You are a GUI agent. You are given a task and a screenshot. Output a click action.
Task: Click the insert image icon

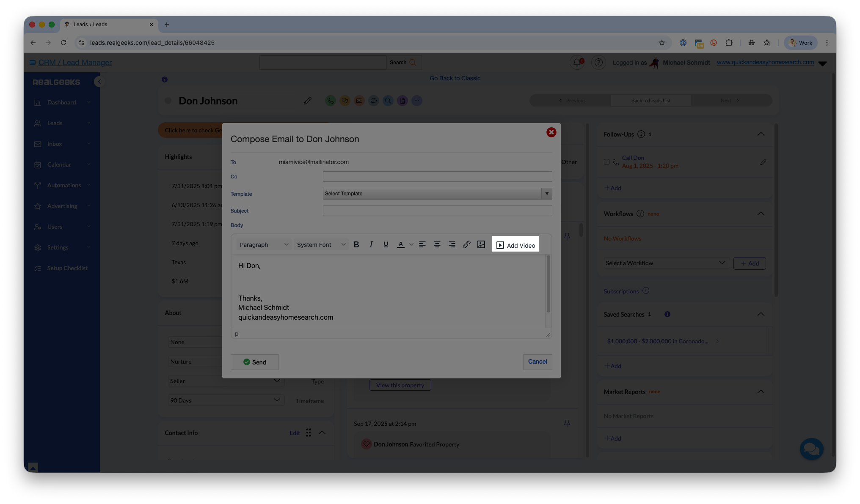point(481,244)
